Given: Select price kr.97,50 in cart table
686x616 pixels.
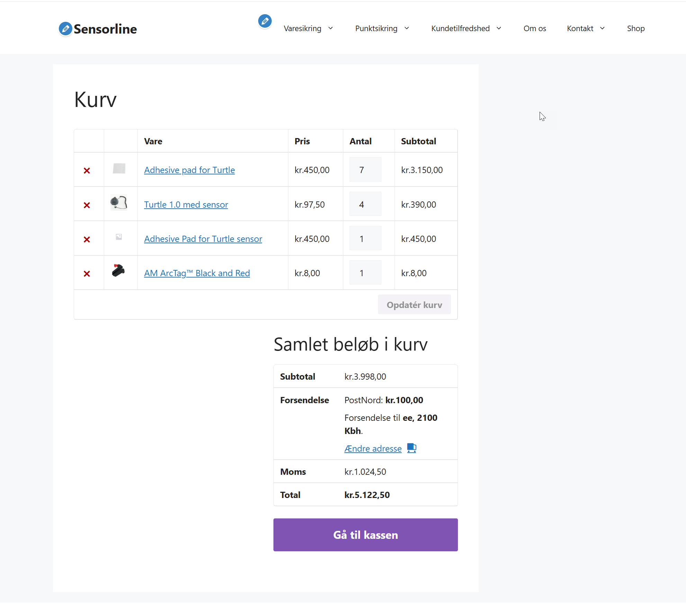Looking at the screenshot, I should tap(309, 205).
